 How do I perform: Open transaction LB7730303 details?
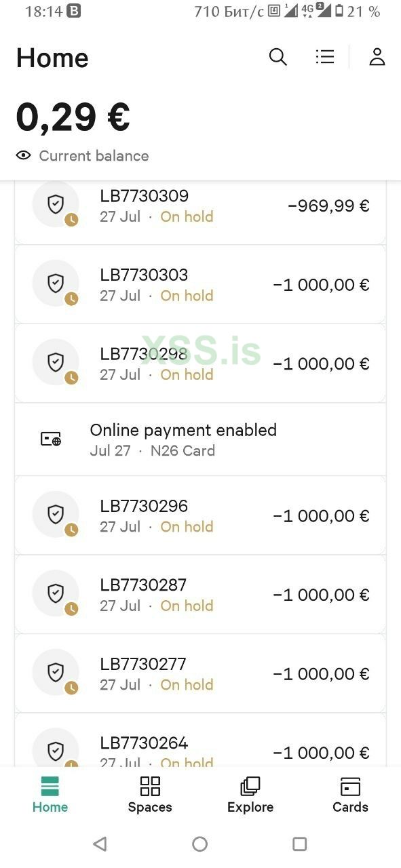tap(200, 283)
